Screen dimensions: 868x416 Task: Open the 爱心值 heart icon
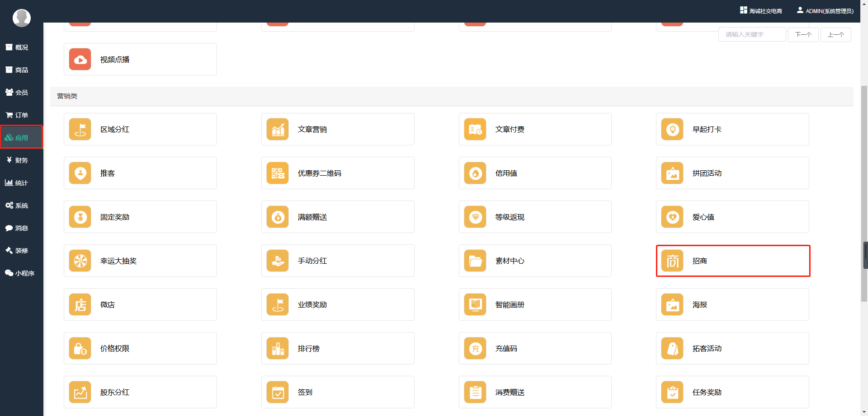point(672,217)
